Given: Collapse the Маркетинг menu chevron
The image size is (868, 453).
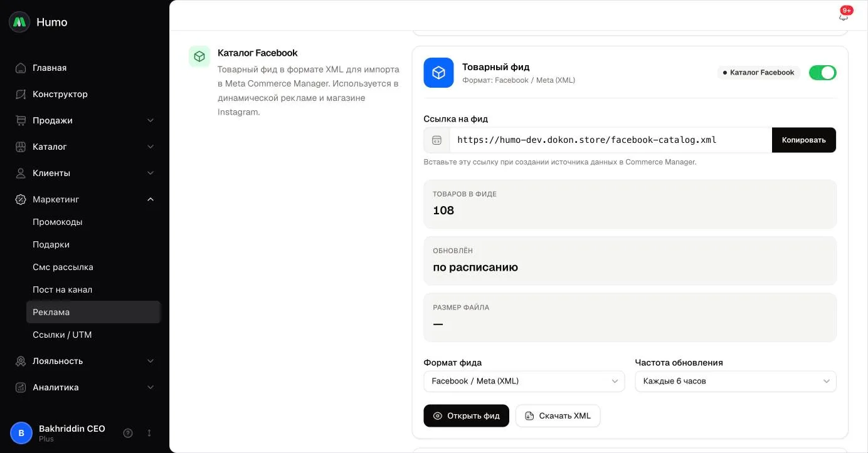Looking at the screenshot, I should coord(151,199).
